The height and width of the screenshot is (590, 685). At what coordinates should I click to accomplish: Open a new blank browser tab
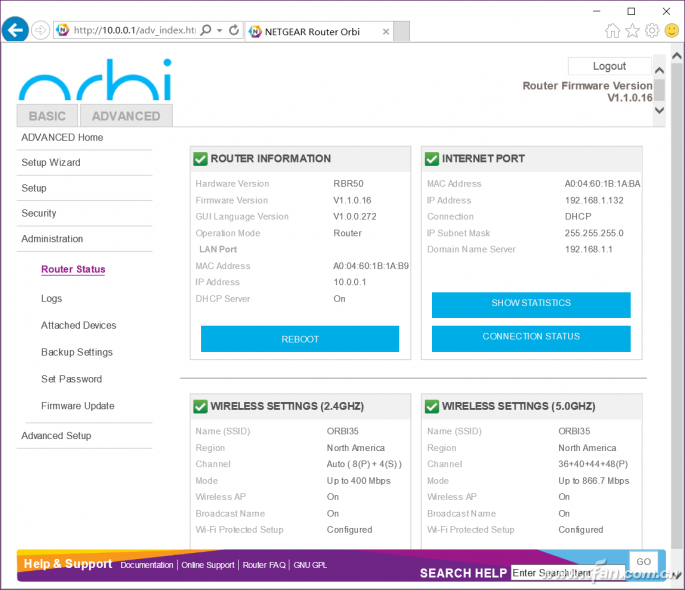click(401, 31)
